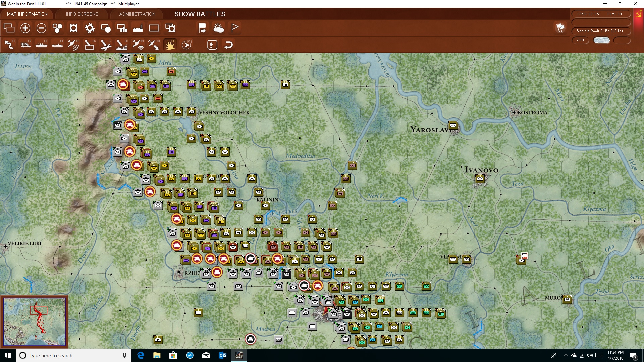The image size is (644, 362).
Task: Select Move mode (F1) icon
Action: [9, 45]
